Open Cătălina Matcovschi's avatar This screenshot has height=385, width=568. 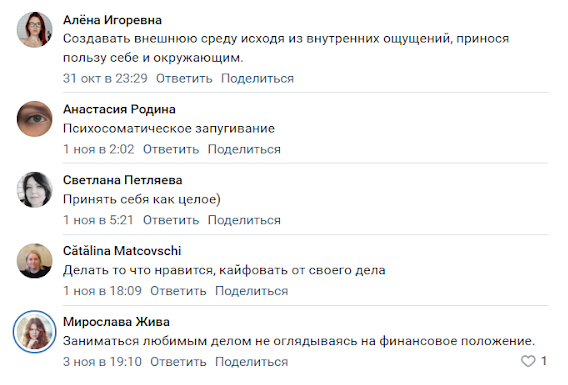[35, 261]
